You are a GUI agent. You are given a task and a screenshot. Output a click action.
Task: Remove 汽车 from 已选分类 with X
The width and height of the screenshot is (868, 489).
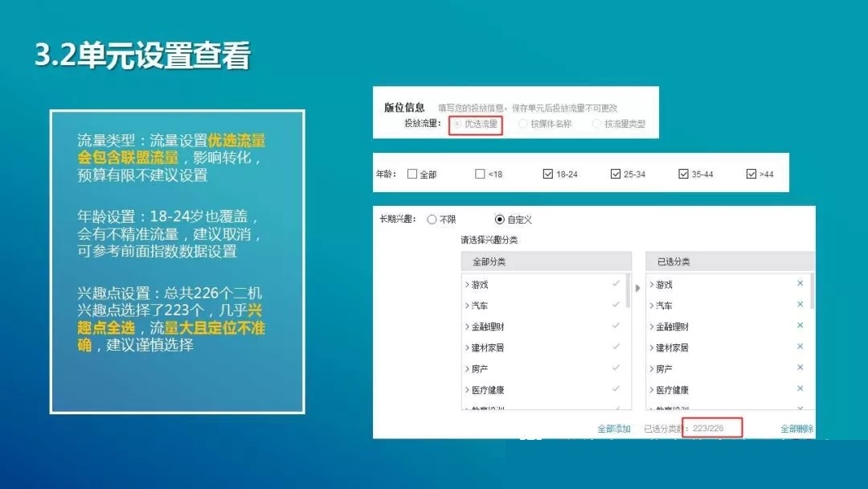point(800,305)
